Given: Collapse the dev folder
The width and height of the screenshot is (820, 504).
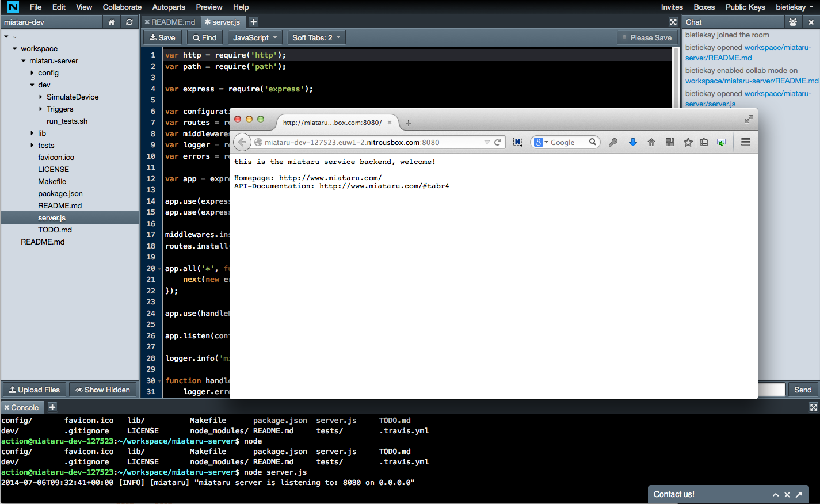Looking at the screenshot, I should click(x=32, y=85).
